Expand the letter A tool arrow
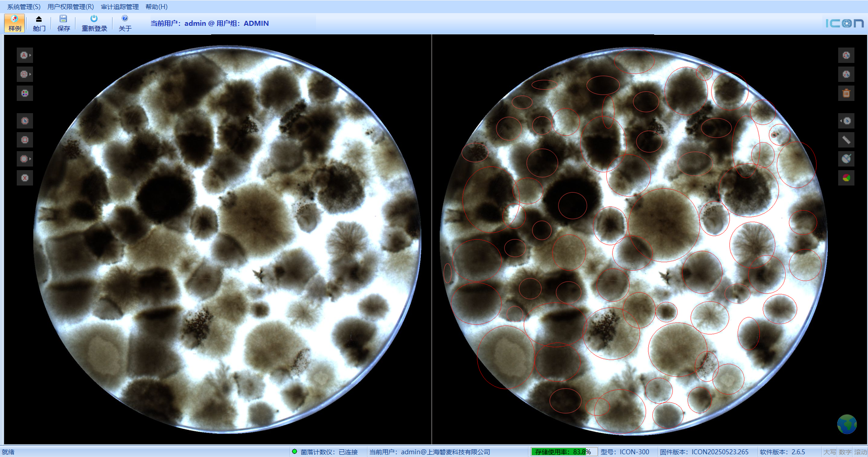 pos(30,55)
